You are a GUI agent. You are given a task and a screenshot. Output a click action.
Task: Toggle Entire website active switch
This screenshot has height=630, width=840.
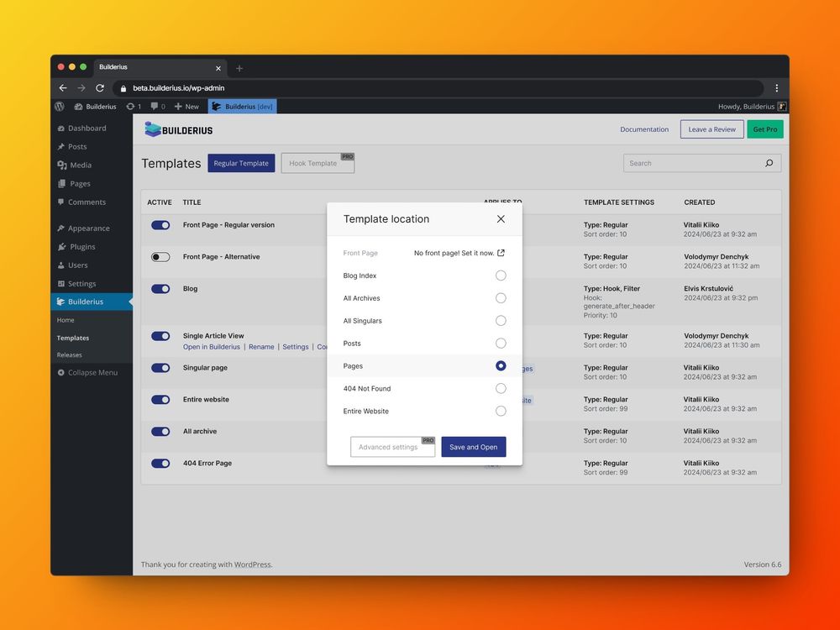(160, 400)
